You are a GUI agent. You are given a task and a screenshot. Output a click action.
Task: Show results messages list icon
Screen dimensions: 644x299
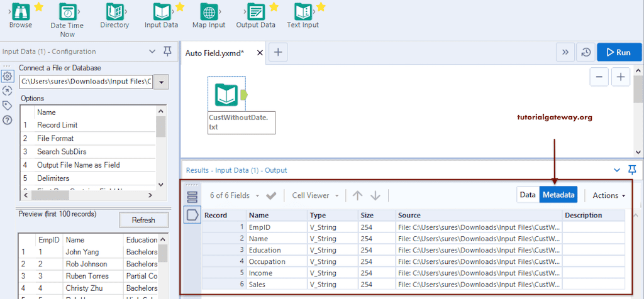(x=192, y=197)
